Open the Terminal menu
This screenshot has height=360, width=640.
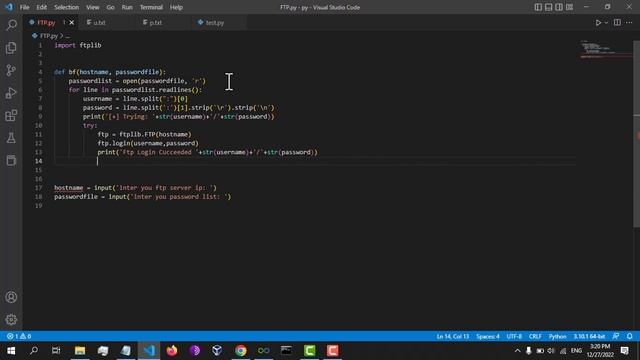[x=151, y=7]
